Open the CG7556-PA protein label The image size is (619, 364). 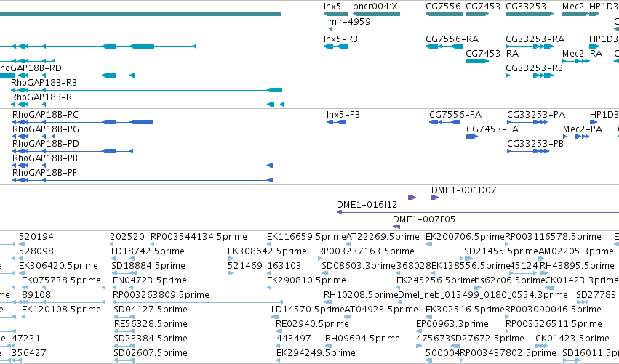[x=455, y=115]
